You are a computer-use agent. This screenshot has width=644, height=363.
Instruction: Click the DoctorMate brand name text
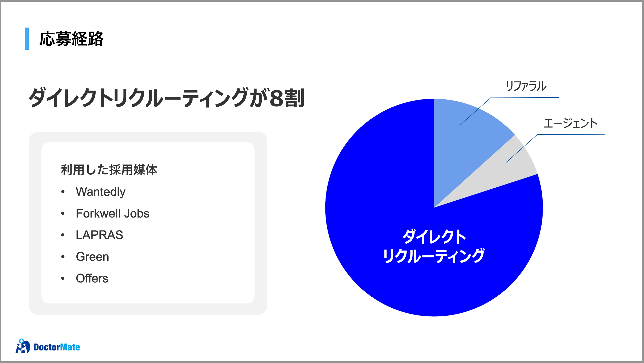coord(56,347)
